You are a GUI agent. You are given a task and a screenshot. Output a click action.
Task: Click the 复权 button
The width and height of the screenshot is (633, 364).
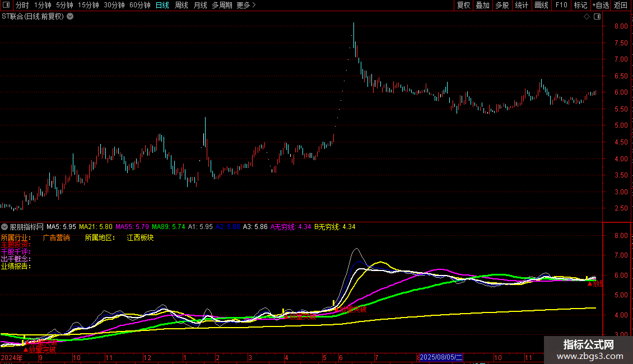[x=463, y=5]
